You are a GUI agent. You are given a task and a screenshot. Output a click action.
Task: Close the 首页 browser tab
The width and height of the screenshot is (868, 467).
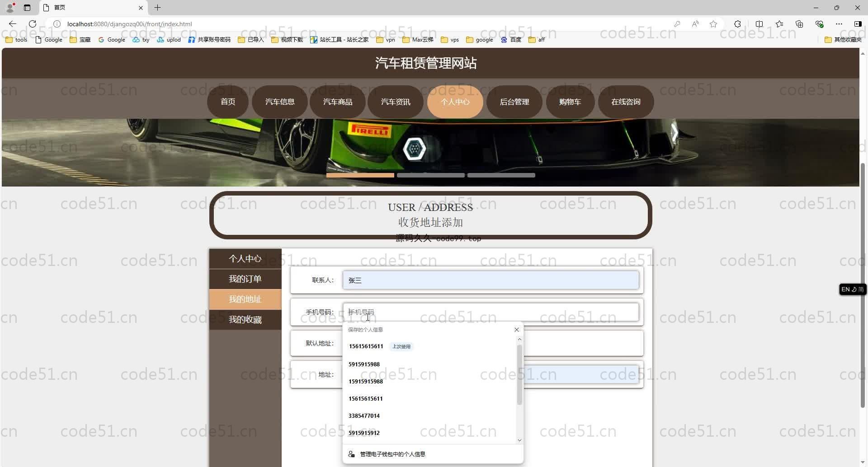(x=140, y=8)
